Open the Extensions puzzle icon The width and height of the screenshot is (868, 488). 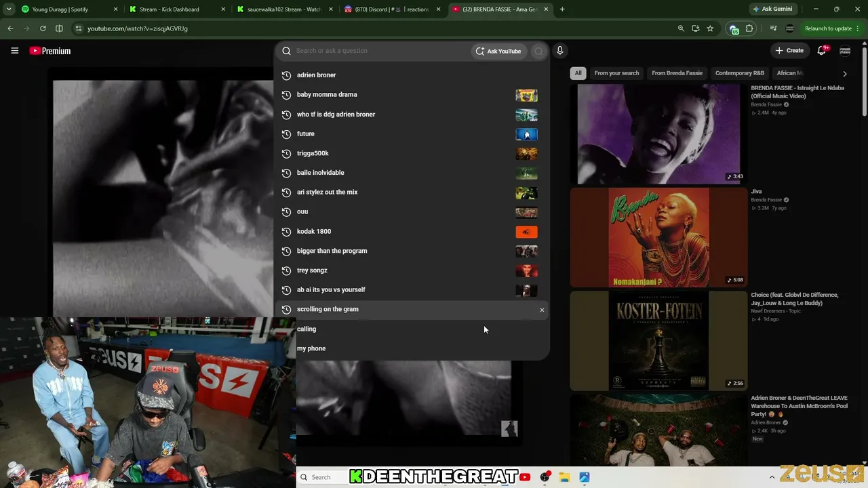749,28
